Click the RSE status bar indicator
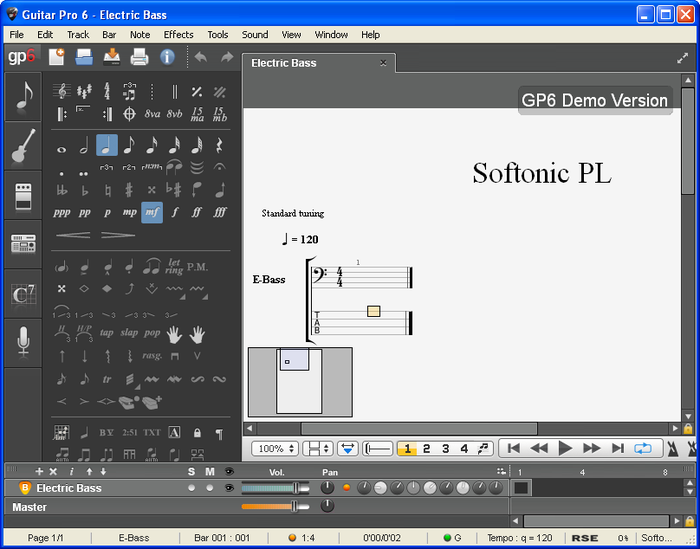 tap(584, 538)
